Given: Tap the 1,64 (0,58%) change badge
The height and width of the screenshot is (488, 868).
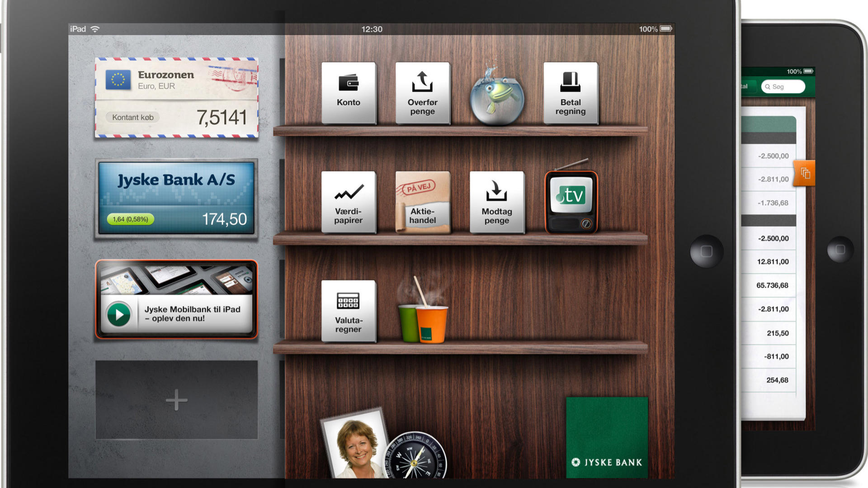Looking at the screenshot, I should (x=130, y=219).
